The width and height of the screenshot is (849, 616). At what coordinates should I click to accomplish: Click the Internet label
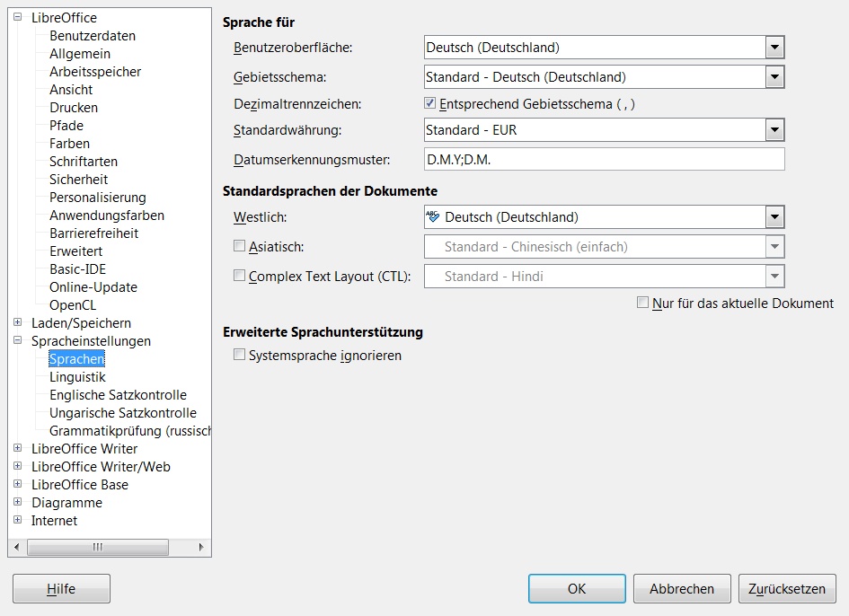click(54, 520)
